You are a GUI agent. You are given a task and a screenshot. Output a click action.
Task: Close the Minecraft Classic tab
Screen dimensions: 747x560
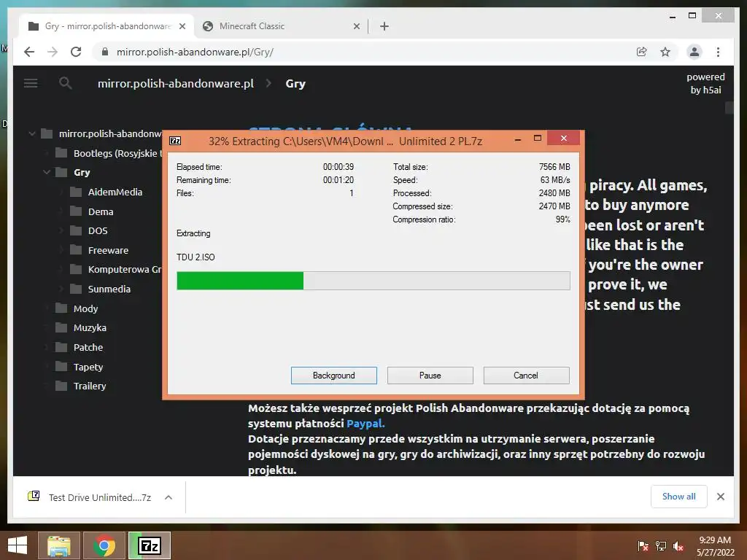click(x=356, y=26)
